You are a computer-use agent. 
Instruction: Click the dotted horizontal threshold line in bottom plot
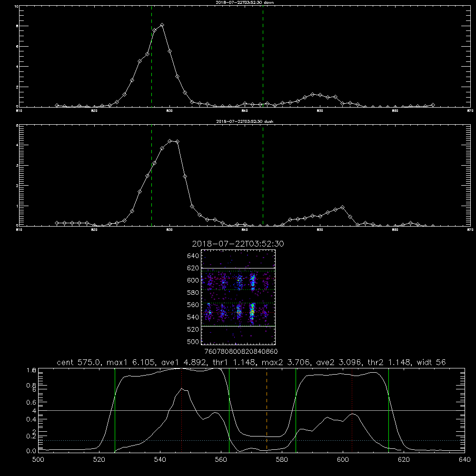coord(251,440)
